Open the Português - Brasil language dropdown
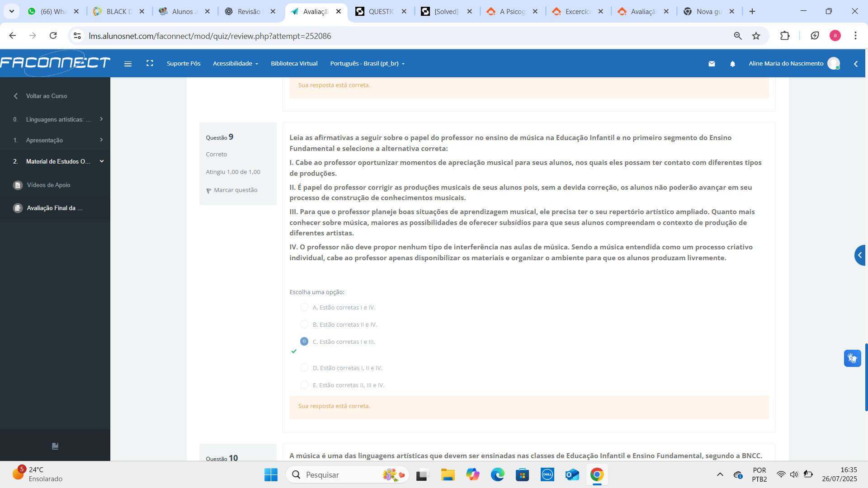 (367, 64)
